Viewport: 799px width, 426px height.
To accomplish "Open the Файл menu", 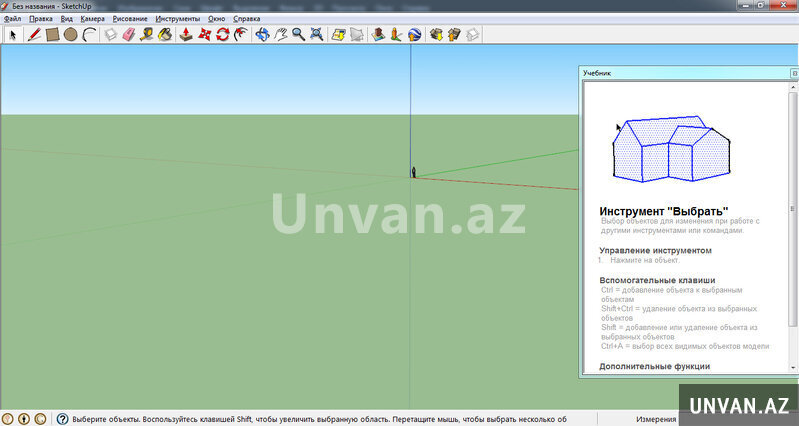I will point(12,19).
